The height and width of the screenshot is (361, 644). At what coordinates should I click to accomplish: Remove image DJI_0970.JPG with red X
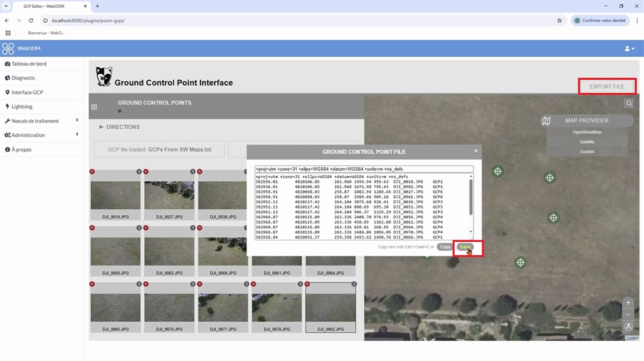pos(146,284)
